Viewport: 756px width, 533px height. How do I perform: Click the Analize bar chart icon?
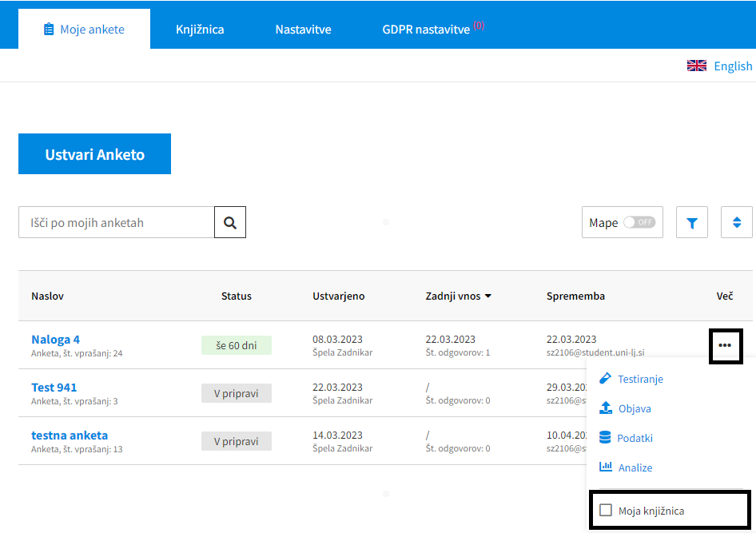coord(606,467)
